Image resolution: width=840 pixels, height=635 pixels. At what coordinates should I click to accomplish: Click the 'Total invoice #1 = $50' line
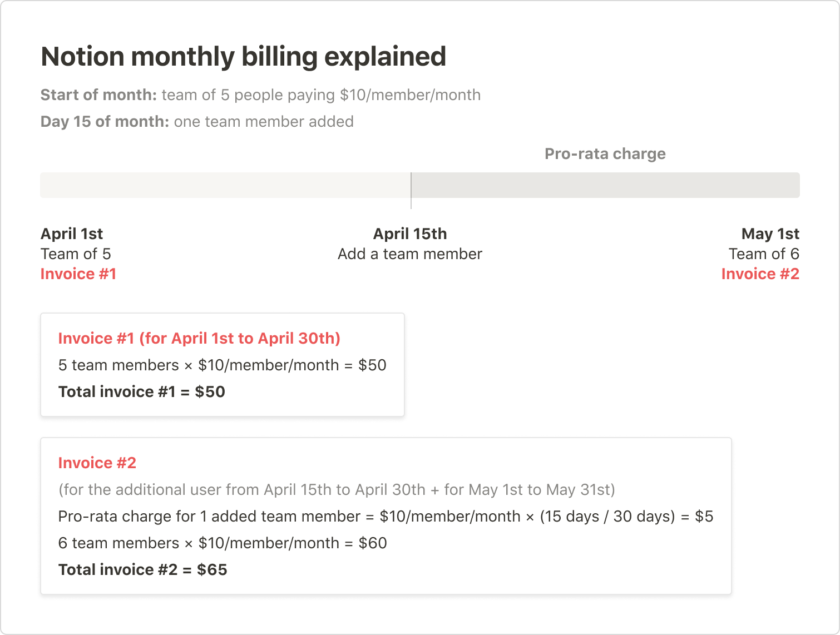142,392
